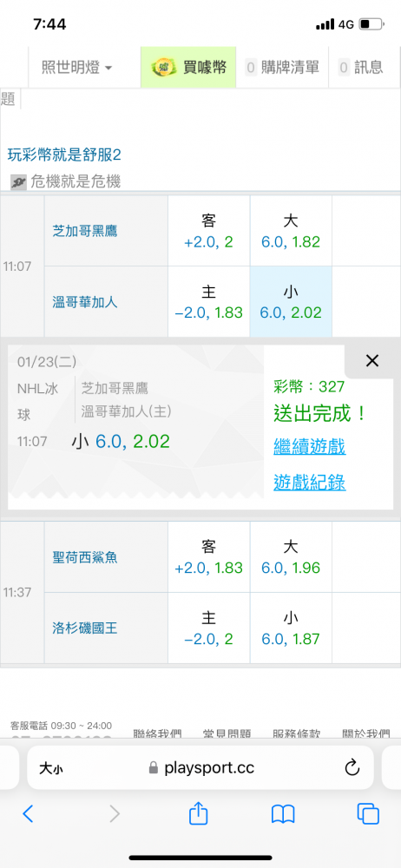Open Safari tabs overview icon

tap(368, 814)
